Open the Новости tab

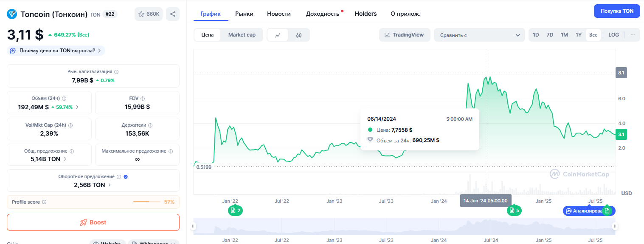point(279,14)
